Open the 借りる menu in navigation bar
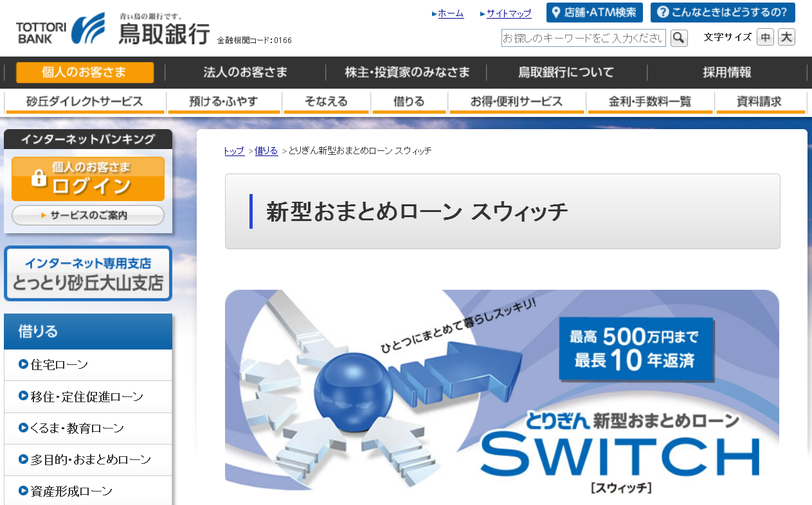This screenshot has width=812, height=505. coord(409,102)
